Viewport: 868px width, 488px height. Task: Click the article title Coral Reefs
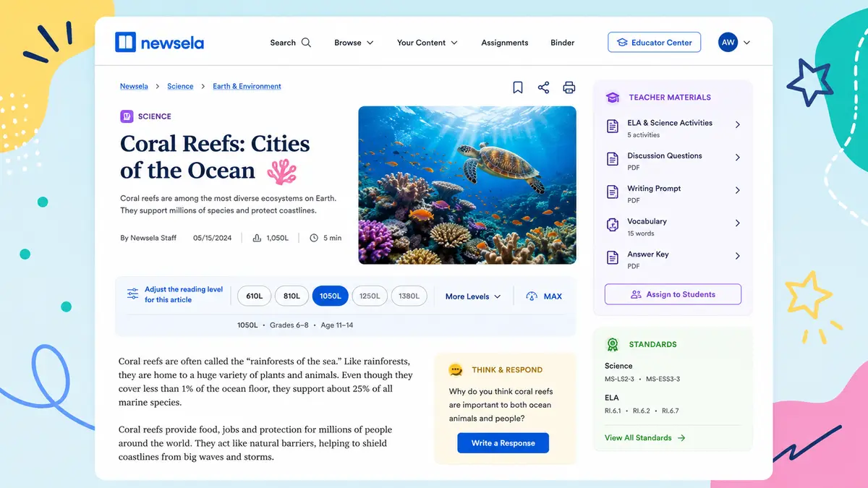click(x=215, y=157)
